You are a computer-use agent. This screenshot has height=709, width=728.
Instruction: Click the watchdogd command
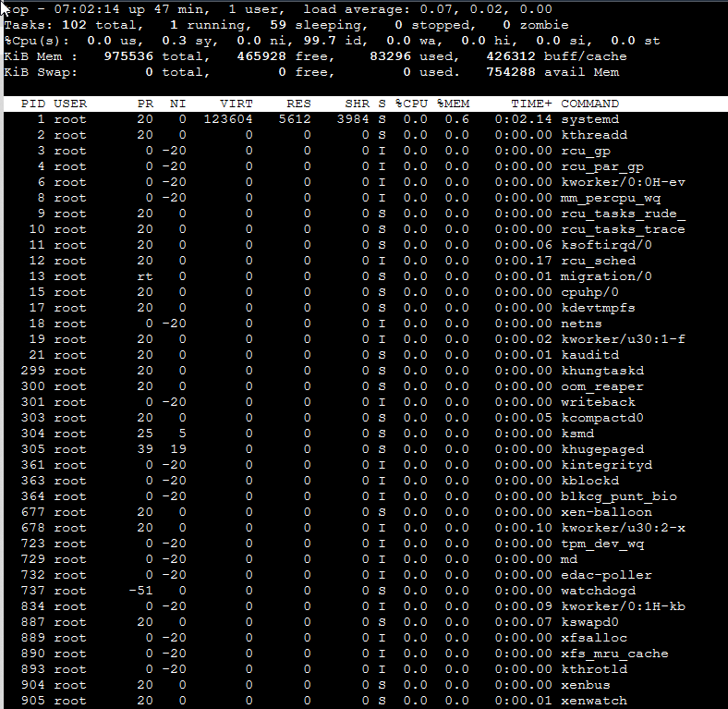pyautogui.click(x=598, y=591)
